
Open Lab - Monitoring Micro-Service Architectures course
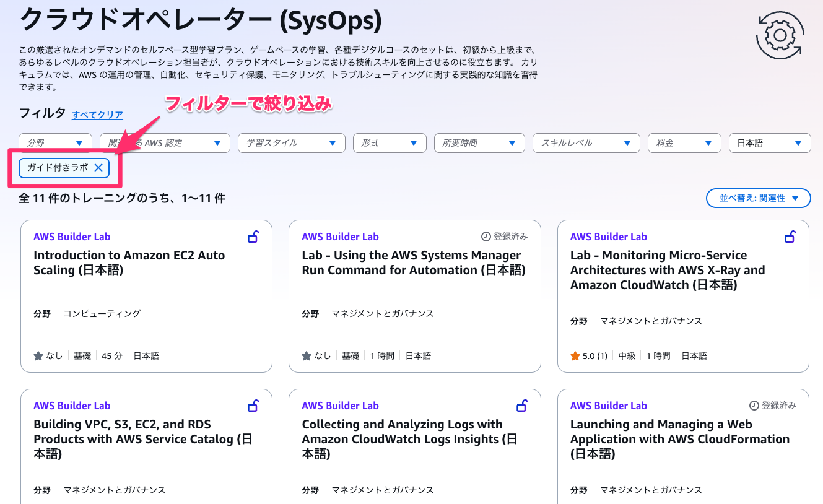point(668,270)
